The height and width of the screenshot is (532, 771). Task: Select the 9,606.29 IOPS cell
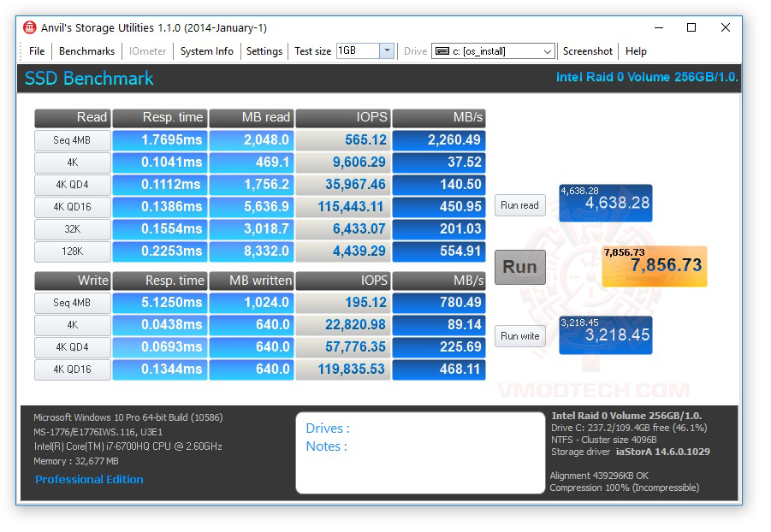click(343, 163)
